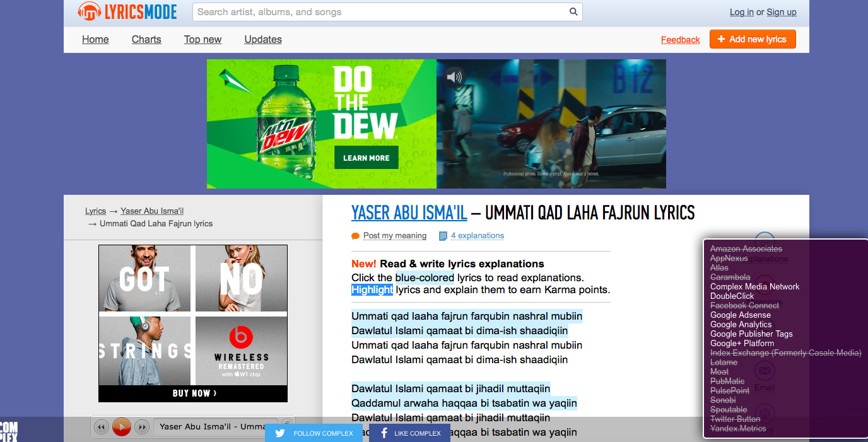Screen dimensions: 868x442
Task: Rewind to previous track in player
Action: coord(101,427)
